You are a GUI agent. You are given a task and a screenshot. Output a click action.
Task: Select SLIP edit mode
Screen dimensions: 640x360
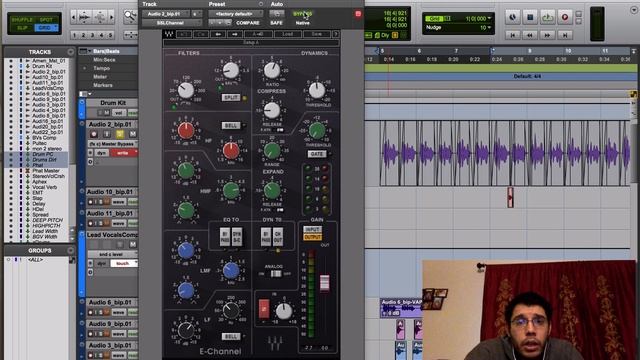[22, 28]
